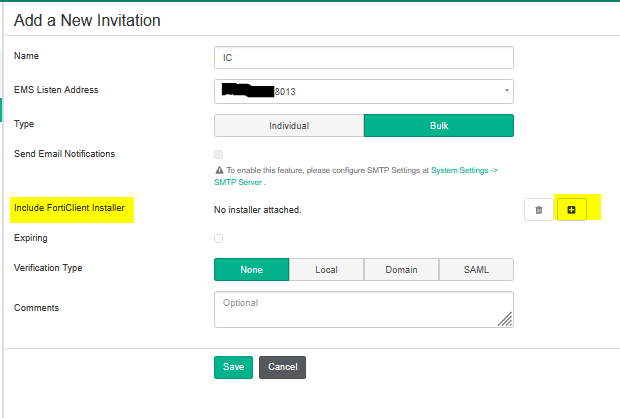Image resolution: width=620 pixels, height=418 pixels.
Task: Set Verification Type to None
Action: tap(251, 270)
